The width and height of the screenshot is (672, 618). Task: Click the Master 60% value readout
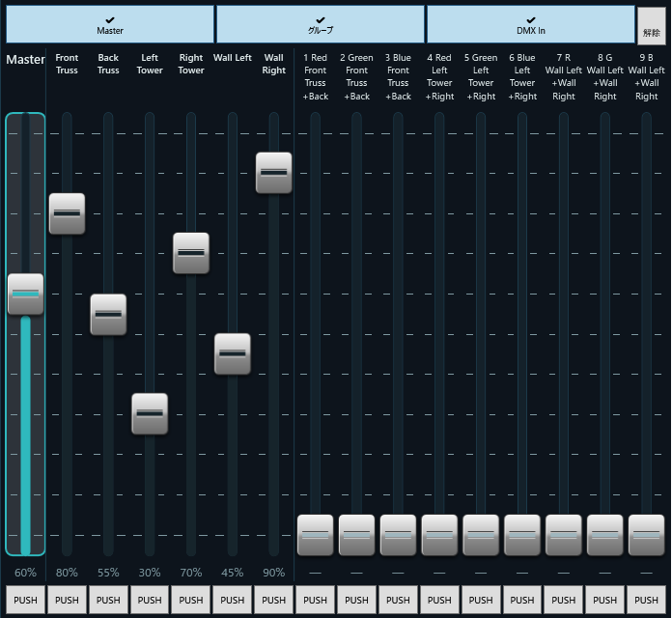25,573
